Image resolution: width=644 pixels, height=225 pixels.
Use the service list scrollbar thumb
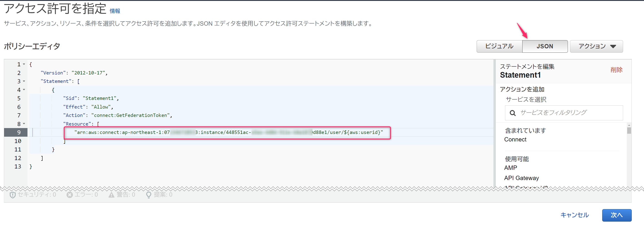(629, 131)
